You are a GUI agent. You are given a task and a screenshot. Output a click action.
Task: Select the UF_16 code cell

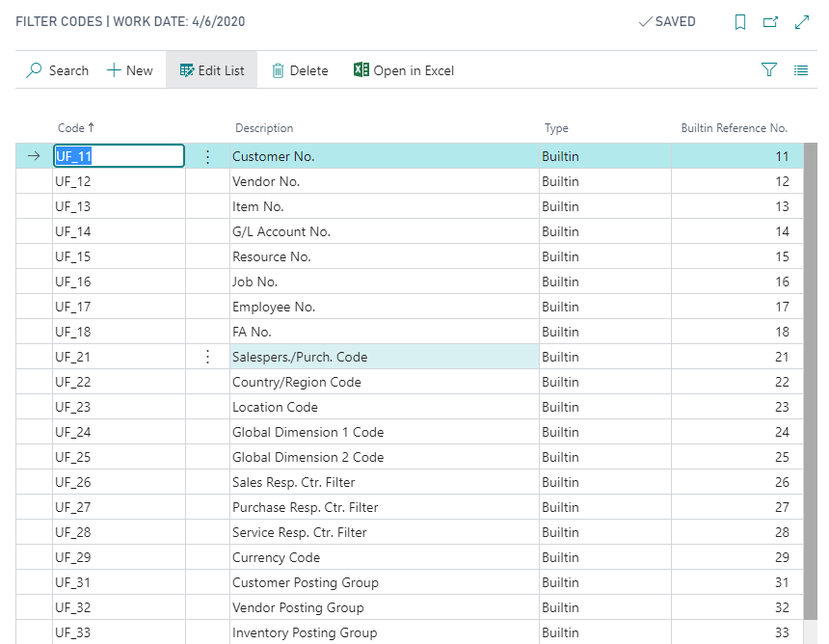click(x=119, y=282)
